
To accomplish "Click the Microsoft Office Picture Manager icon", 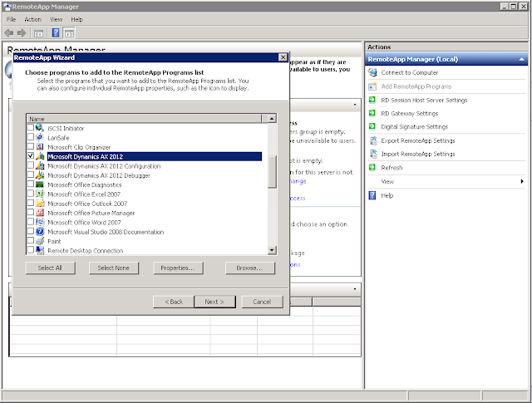I will coord(40,213).
